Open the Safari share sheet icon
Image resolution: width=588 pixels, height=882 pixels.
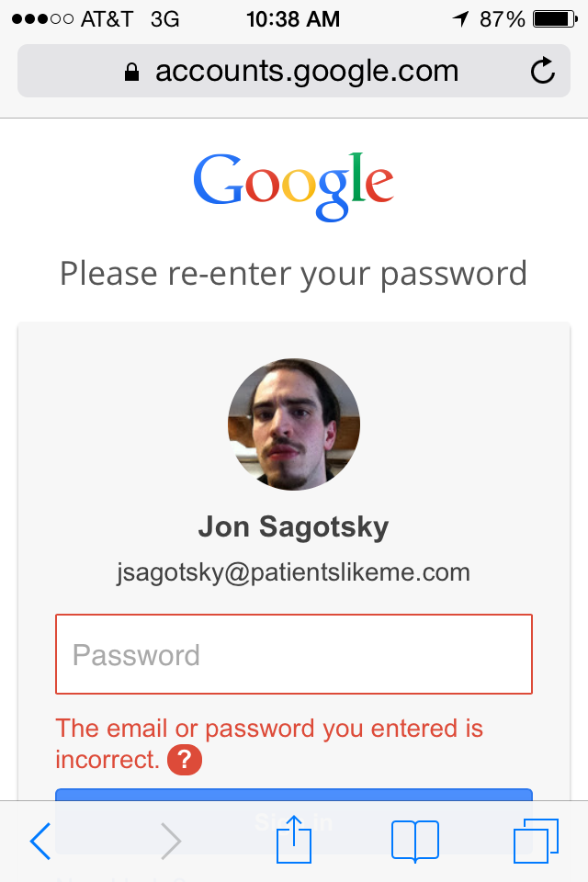tap(294, 839)
